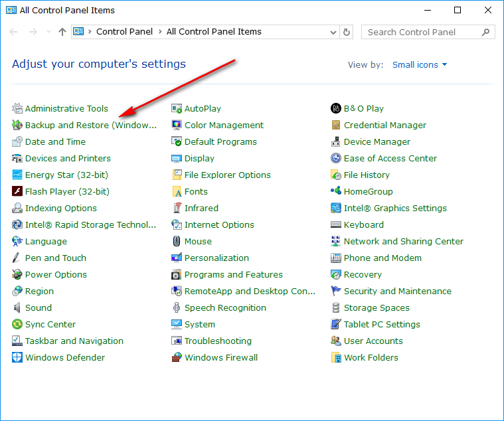Expand the chevron before Control Panel in address bar
This screenshot has width=504, height=421.
(90, 32)
